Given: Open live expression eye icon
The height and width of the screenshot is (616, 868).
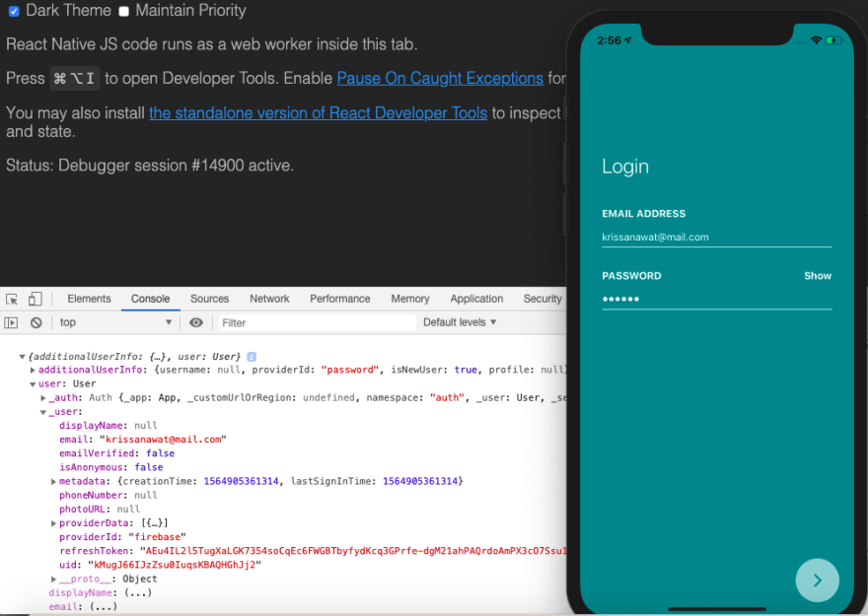Looking at the screenshot, I should tap(196, 322).
